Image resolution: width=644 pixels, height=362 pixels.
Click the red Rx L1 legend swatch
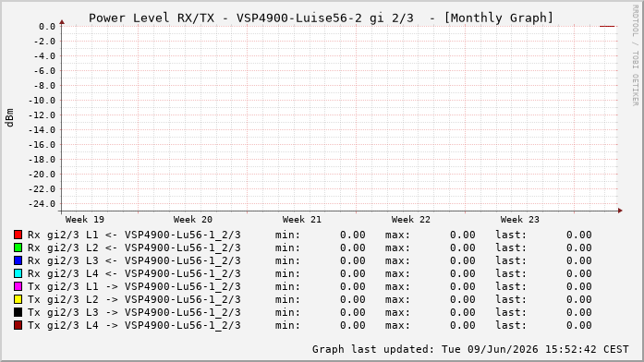click(x=18, y=235)
